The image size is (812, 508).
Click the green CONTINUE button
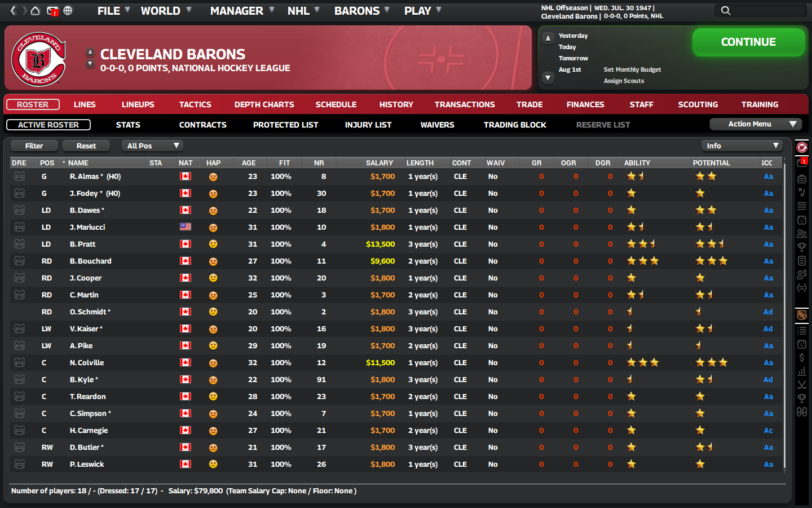(748, 42)
